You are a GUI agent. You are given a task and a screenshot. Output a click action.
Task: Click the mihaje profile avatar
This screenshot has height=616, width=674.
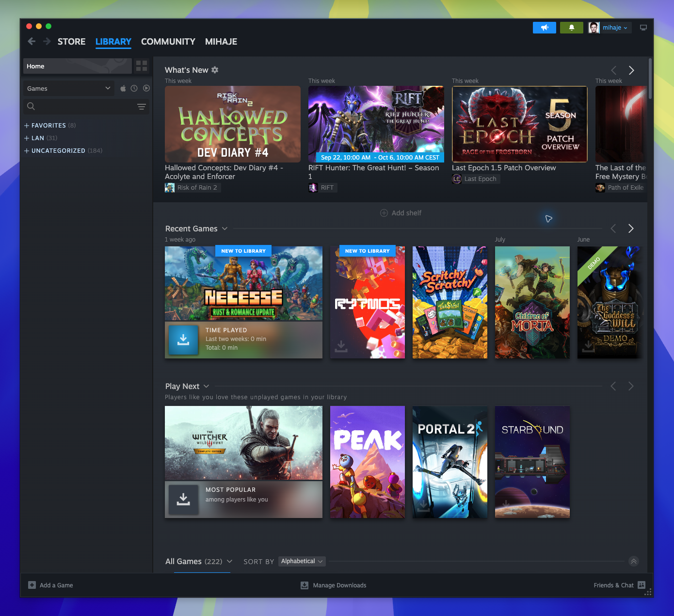tap(594, 28)
